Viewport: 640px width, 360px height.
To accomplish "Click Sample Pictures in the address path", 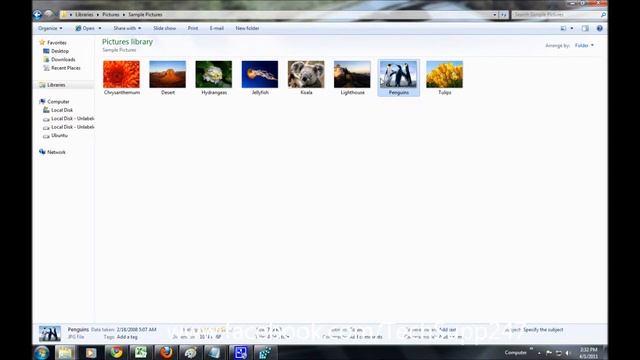I will point(145,15).
